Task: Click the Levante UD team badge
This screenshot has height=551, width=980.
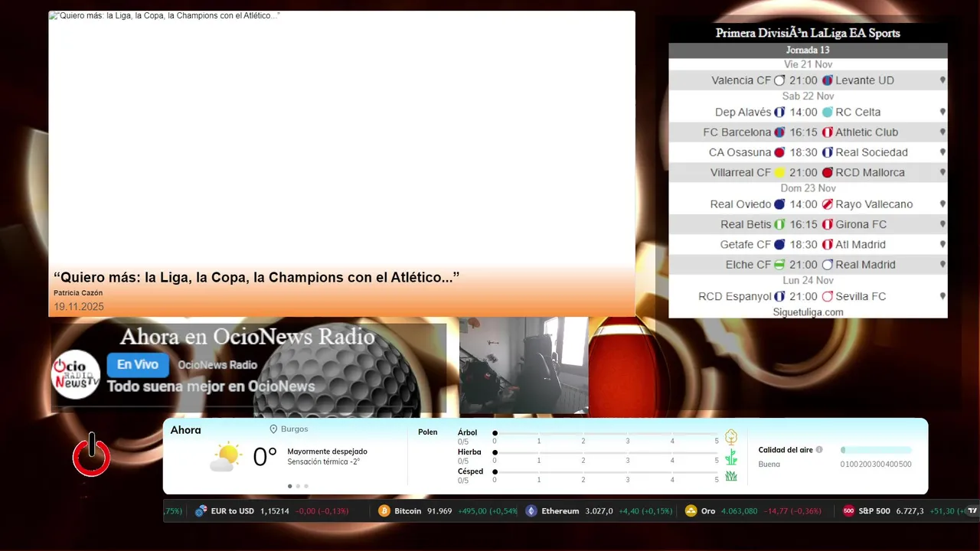Action: 827,80
